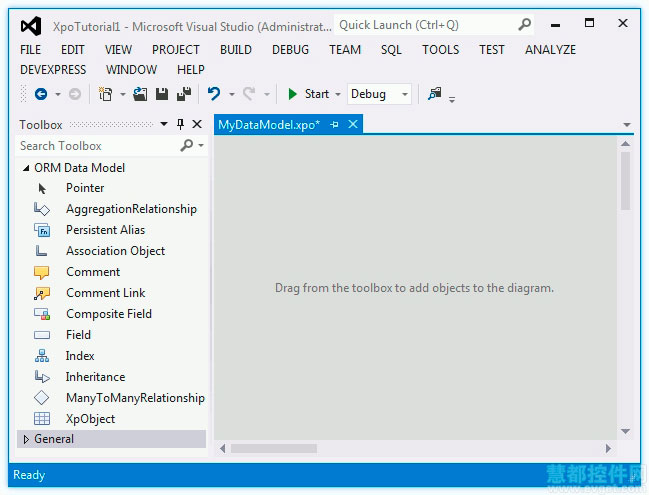Open the Toolbox window position dropdown
The image size is (649, 495).
164,124
